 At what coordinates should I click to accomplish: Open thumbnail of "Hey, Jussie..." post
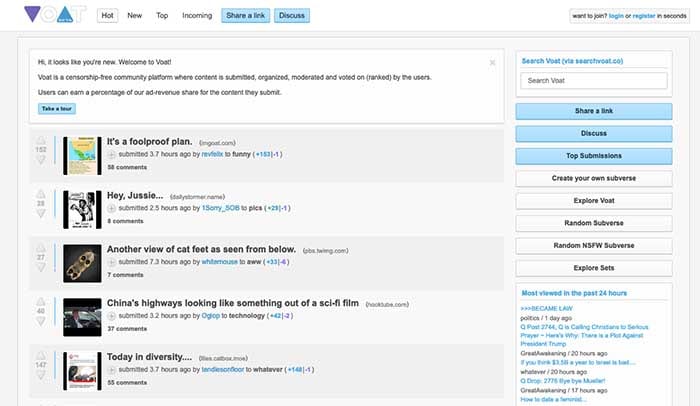[x=82, y=209]
